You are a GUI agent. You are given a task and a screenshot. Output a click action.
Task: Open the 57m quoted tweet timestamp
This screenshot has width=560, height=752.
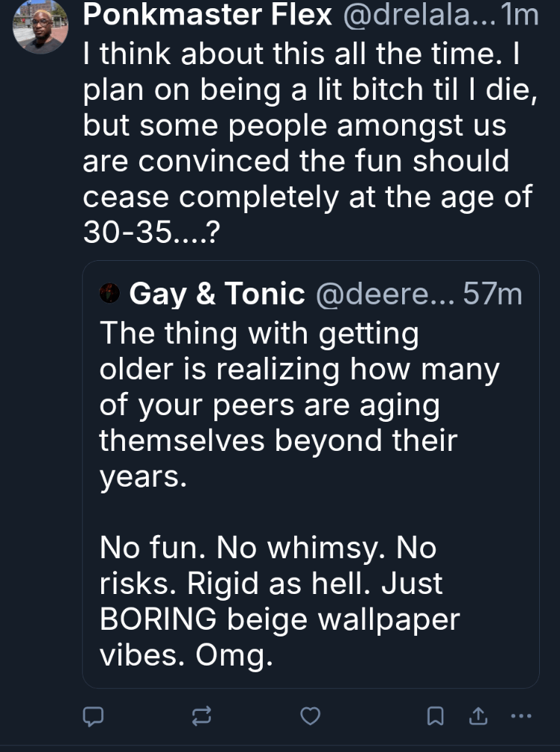click(x=492, y=294)
